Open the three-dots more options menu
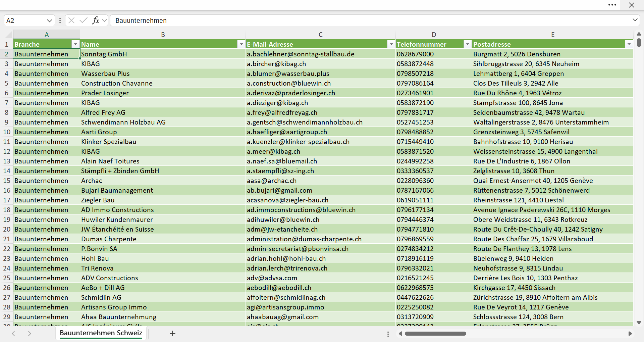 (x=612, y=5)
